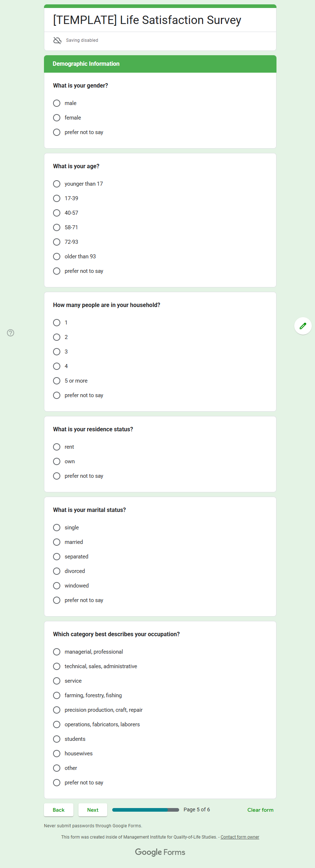Screen dimensions: 315x868
Task: Select the 'female' gender option
Action: (57, 118)
